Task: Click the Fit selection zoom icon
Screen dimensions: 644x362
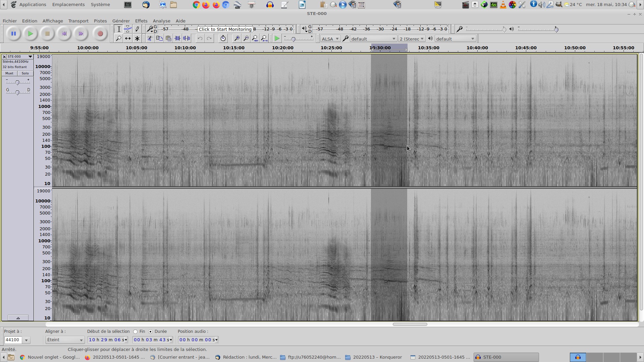Action: [x=255, y=39]
